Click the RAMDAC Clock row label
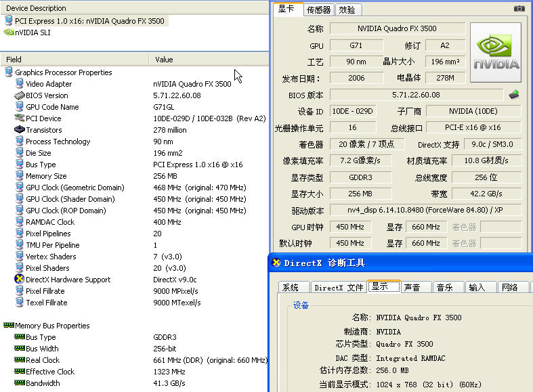The width and height of the screenshot is (533, 392). pyautogui.click(x=50, y=222)
